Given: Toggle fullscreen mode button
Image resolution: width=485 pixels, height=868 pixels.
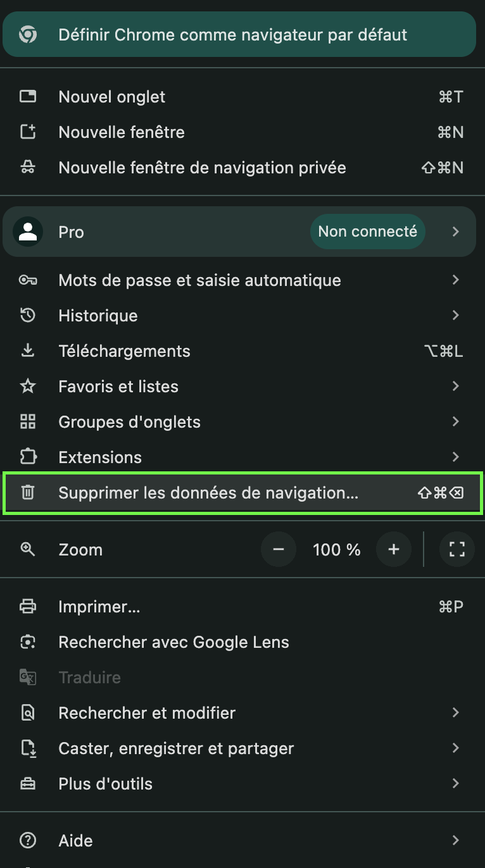Looking at the screenshot, I should pos(457,550).
